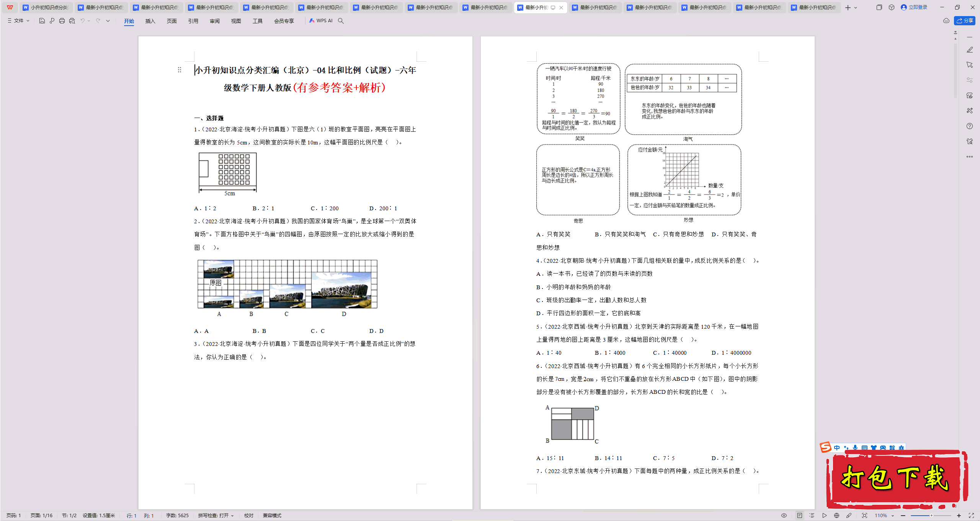
Task: Select the 引用 ribbon tab
Action: (193, 21)
